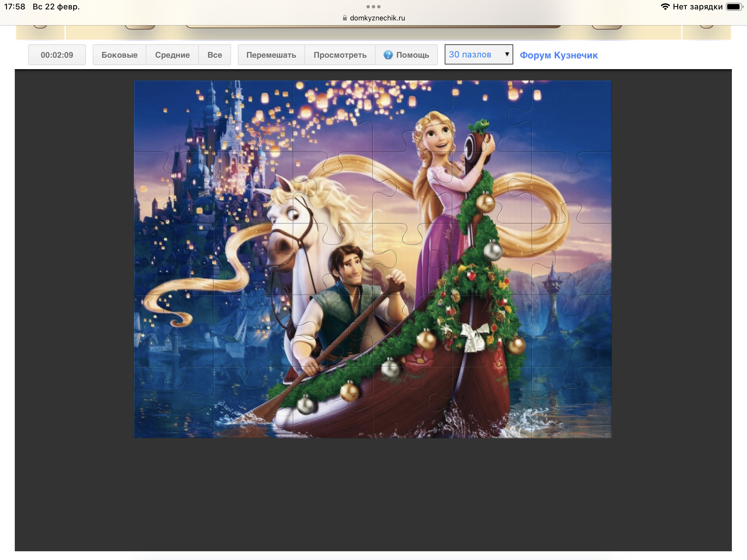The image size is (747, 560).
Task: Show only Средние middle pieces
Action: tap(172, 55)
